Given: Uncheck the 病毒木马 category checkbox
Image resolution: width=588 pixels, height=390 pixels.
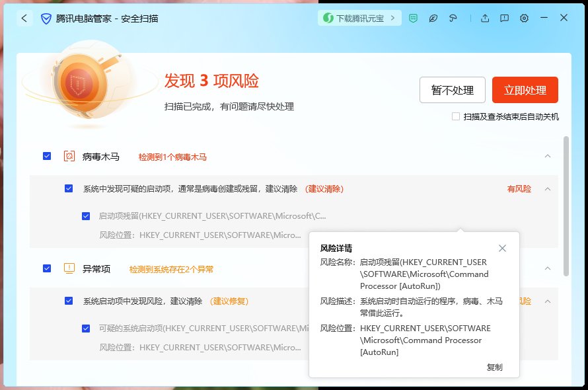Looking at the screenshot, I should [47, 156].
